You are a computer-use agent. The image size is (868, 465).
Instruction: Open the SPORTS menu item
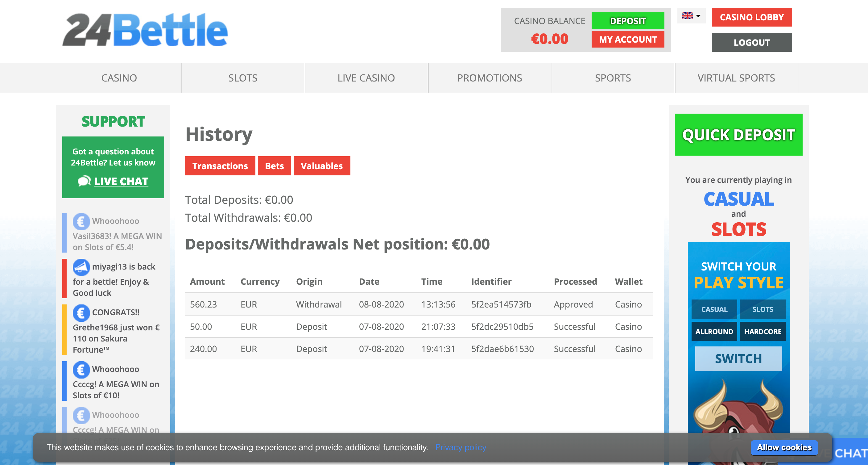[x=613, y=78]
